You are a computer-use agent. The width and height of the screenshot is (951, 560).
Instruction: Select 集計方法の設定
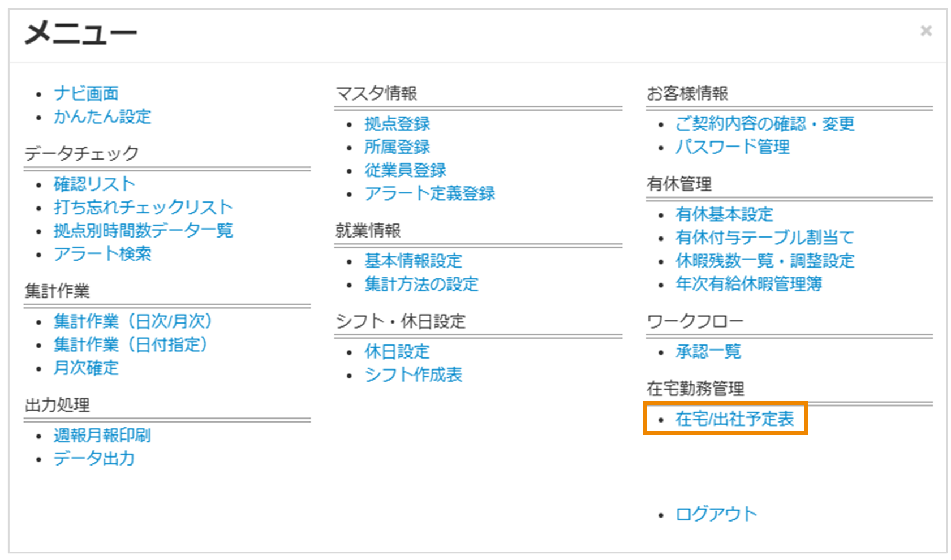coord(421,284)
